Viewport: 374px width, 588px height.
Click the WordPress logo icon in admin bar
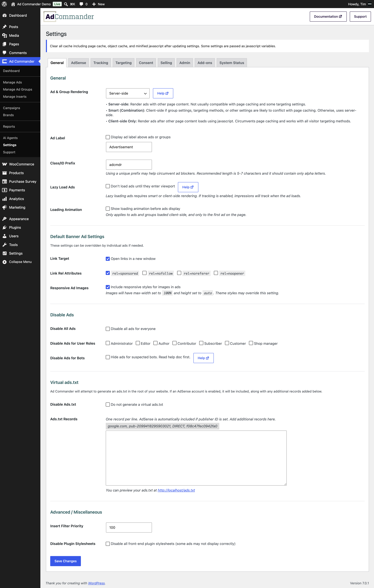point(4,4)
